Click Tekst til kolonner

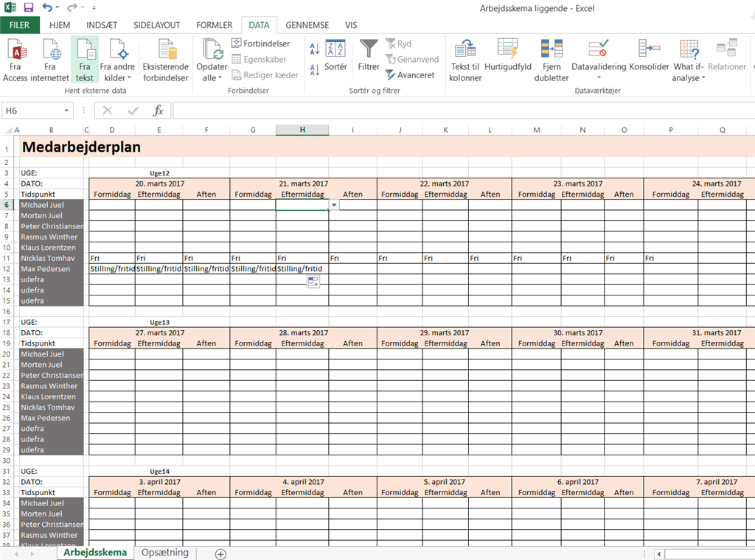(465, 60)
